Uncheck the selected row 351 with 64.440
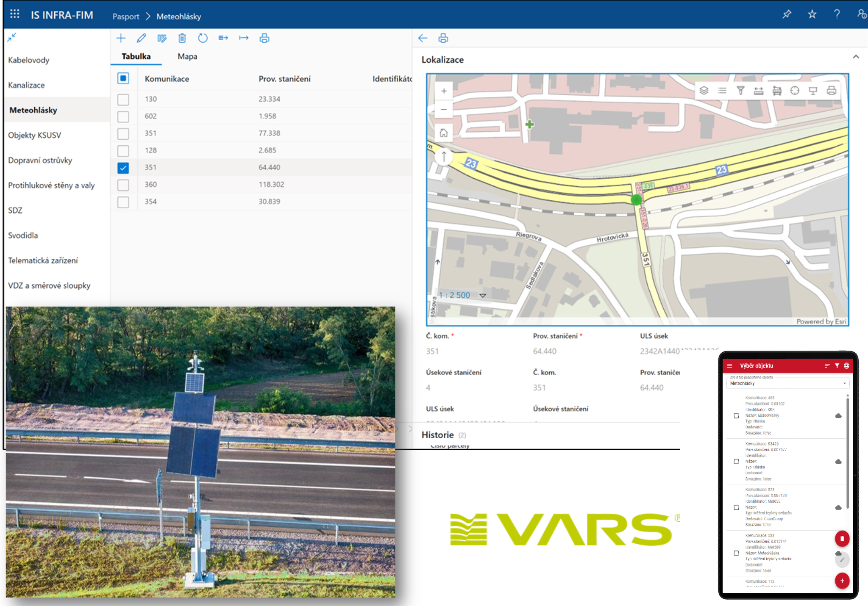Viewport: 868px width, 606px height. pos(123,168)
